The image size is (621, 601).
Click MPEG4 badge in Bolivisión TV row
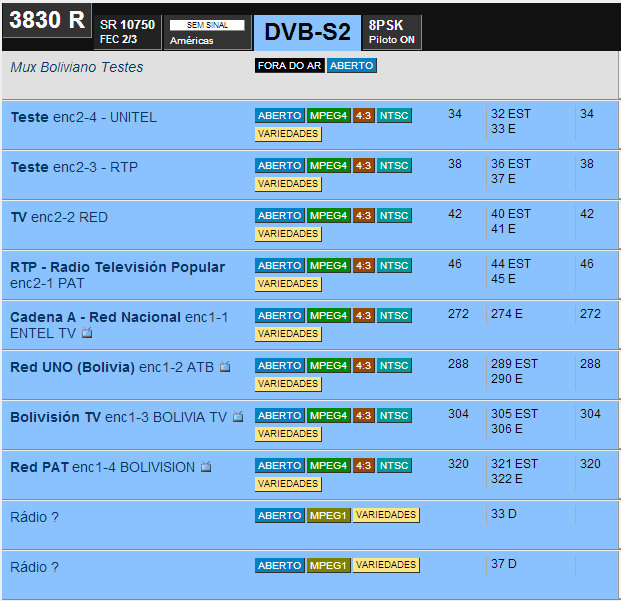(328, 415)
